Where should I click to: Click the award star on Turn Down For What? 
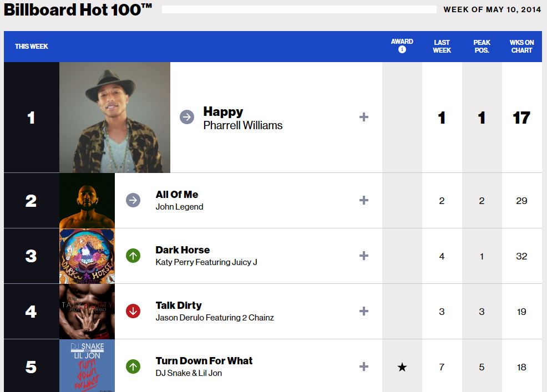pyautogui.click(x=402, y=367)
